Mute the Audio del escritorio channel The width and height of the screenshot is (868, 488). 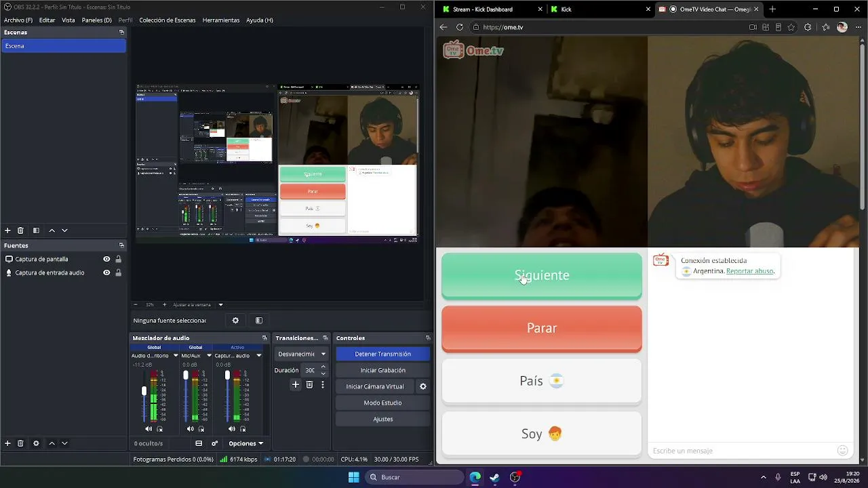(149, 429)
